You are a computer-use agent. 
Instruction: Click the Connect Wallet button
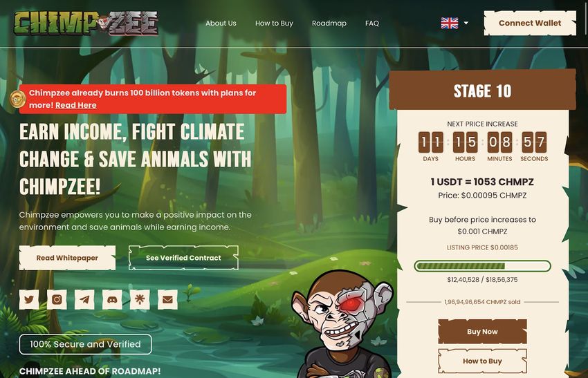pos(530,23)
